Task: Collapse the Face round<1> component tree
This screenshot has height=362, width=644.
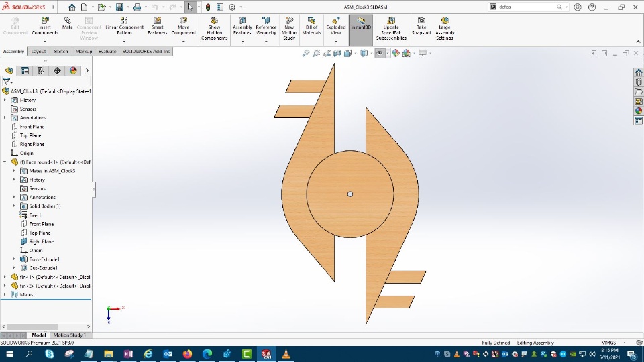Action: coord(5,162)
